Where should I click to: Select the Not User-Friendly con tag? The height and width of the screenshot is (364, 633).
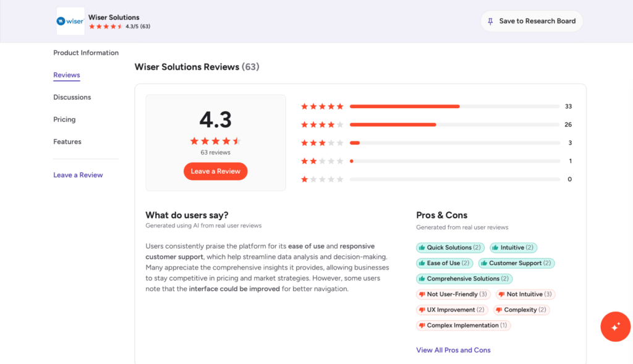[x=453, y=294]
